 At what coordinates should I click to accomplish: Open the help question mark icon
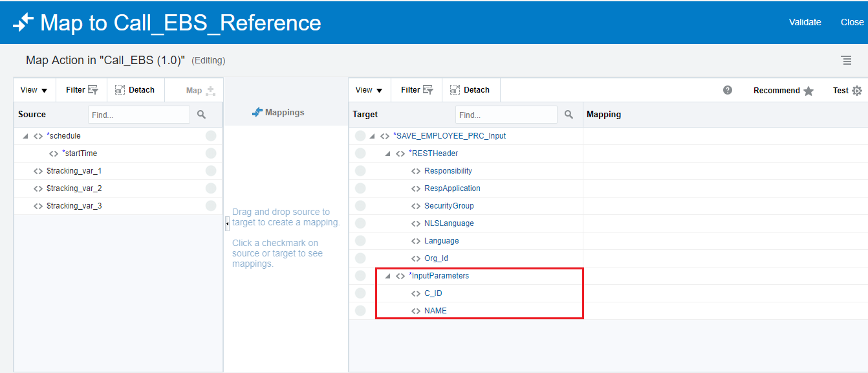728,90
